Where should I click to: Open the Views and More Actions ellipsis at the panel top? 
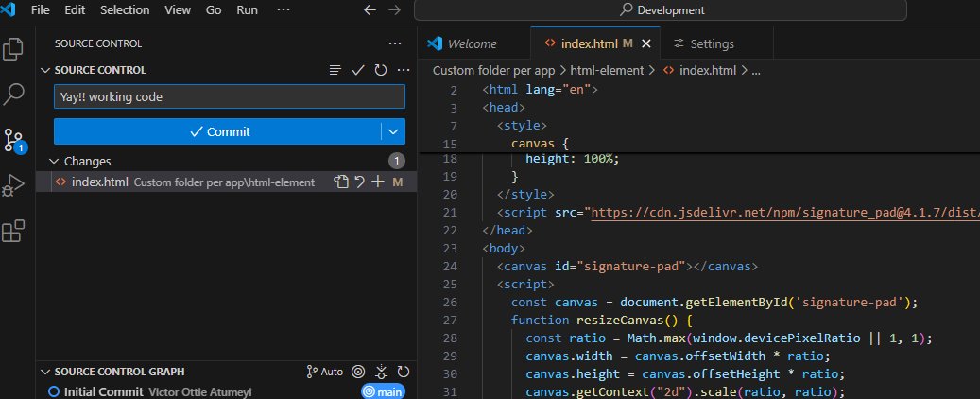(x=395, y=43)
